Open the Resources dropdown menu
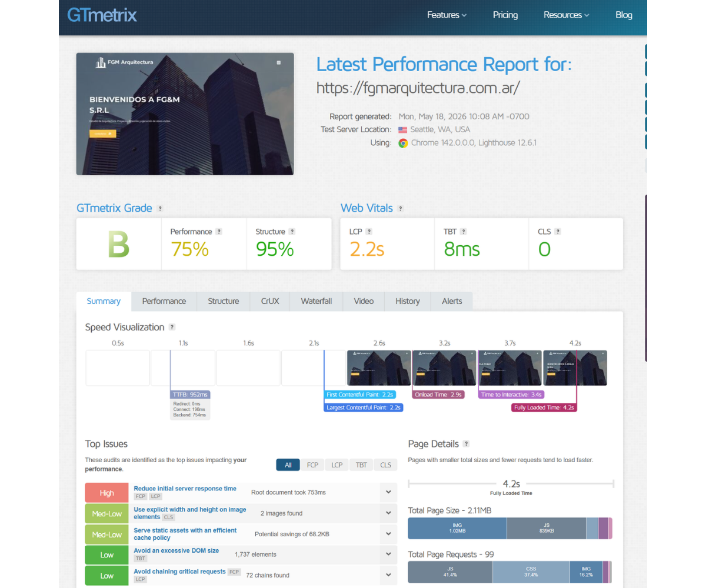This screenshot has width=706, height=588. click(x=567, y=15)
